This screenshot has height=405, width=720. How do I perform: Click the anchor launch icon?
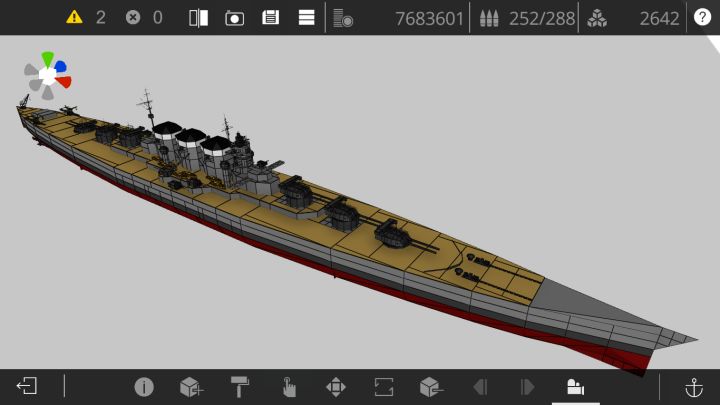[694, 387]
